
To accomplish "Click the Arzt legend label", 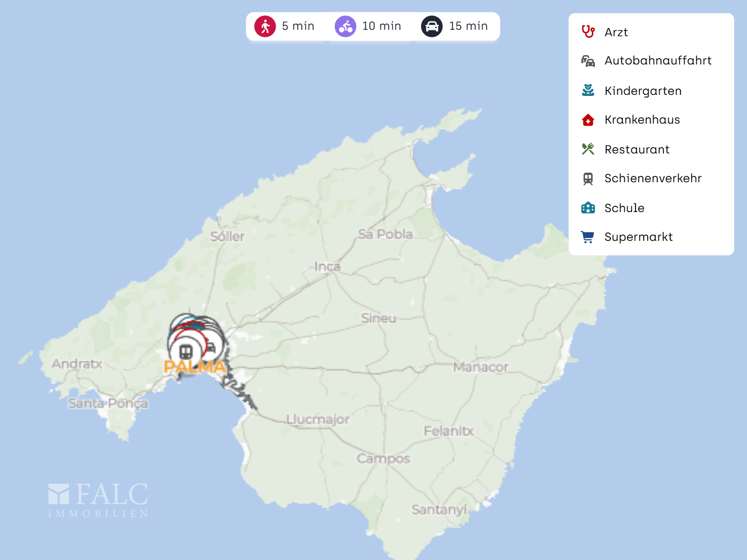I will point(616,33).
